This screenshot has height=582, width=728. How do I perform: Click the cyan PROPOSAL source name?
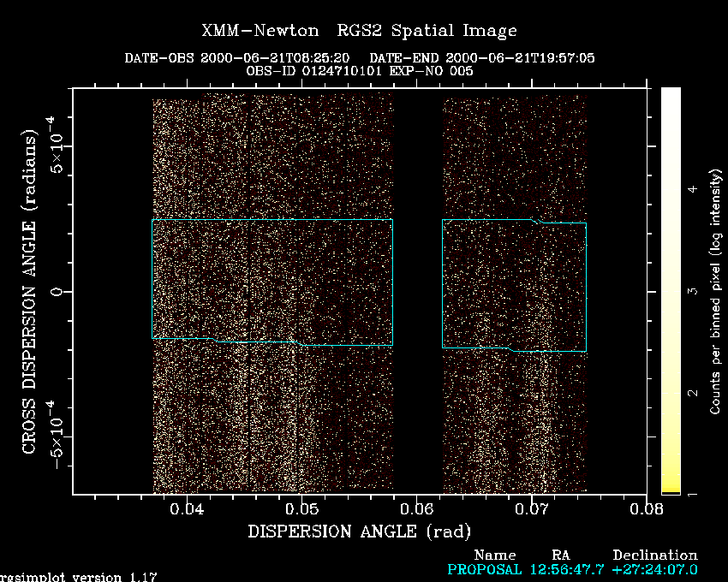(x=484, y=569)
